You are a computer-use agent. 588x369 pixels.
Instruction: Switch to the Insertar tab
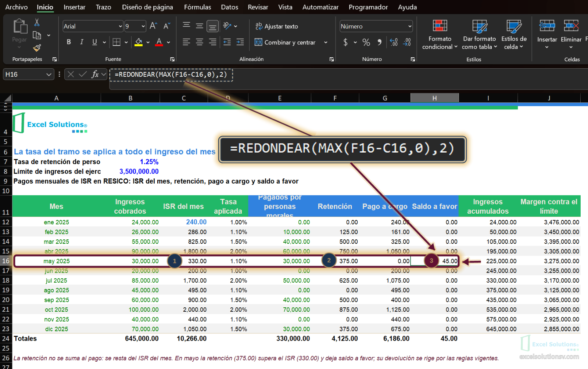(x=74, y=7)
